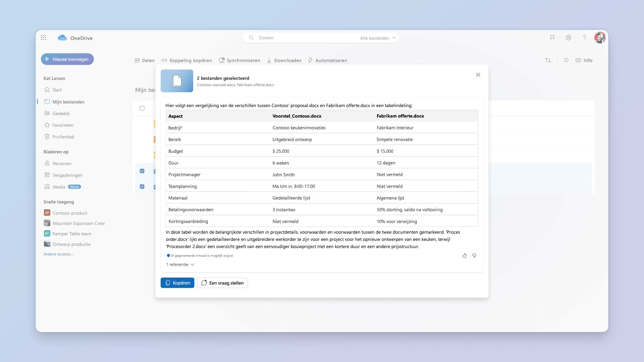Select the '6 weken' cell
644x362 pixels.
281,163
